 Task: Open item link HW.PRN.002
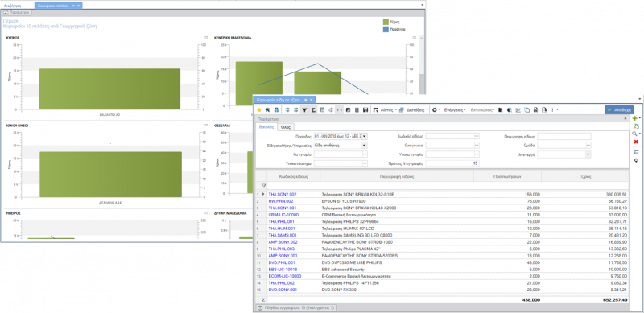click(280, 201)
